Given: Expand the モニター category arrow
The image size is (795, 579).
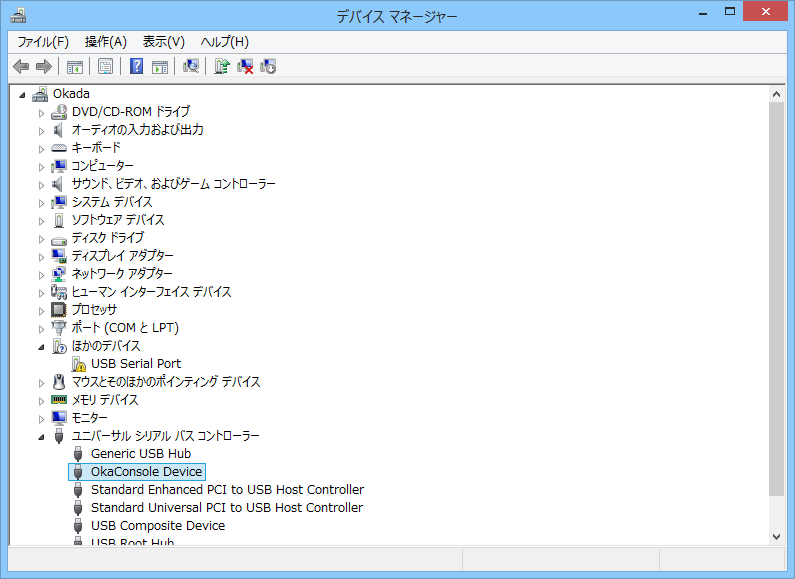Looking at the screenshot, I should [x=41, y=419].
